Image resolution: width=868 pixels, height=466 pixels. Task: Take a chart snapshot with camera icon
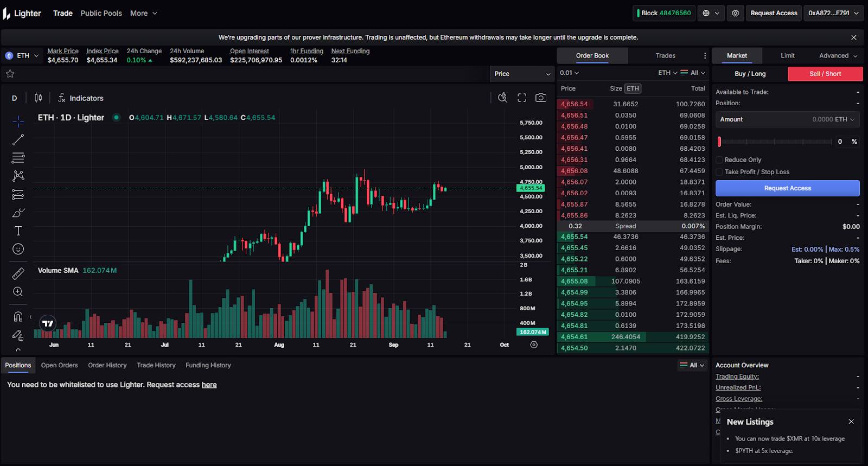tap(541, 98)
